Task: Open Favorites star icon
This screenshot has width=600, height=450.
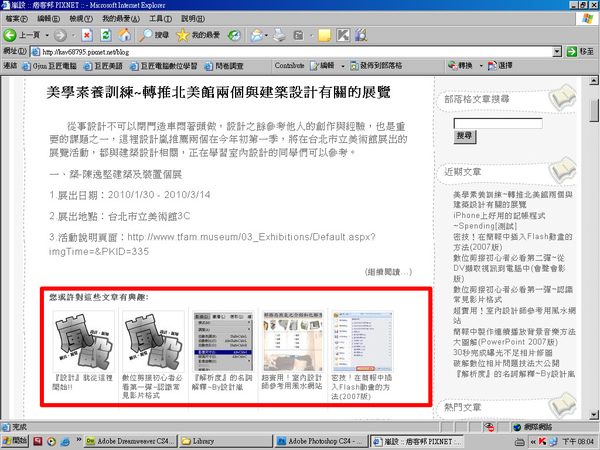Action: pos(183,35)
